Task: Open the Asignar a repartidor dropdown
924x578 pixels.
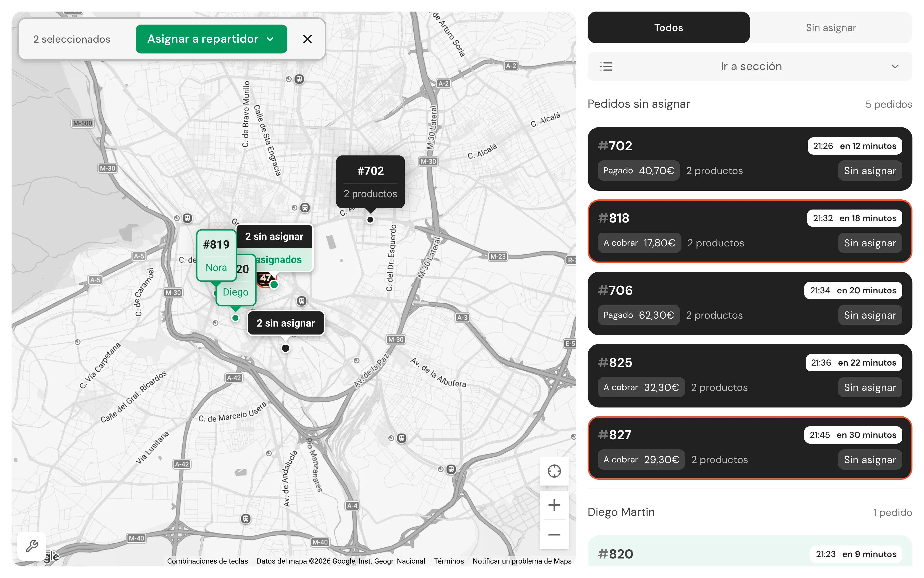Action: (211, 39)
